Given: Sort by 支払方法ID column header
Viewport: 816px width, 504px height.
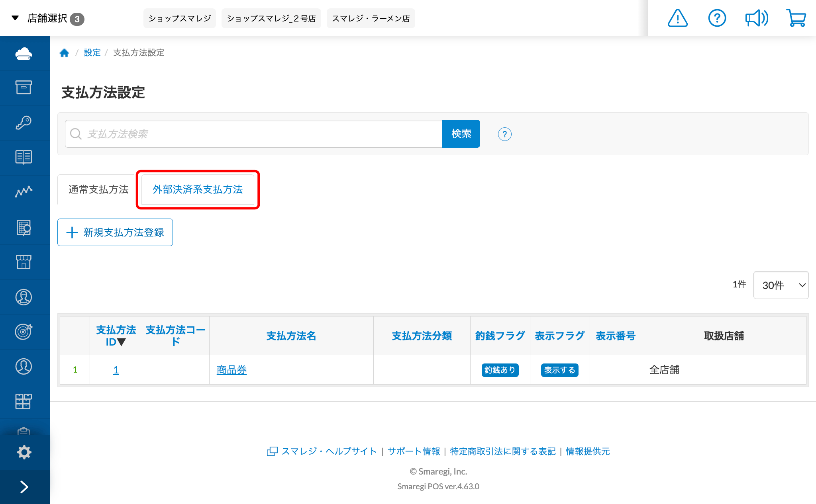Looking at the screenshot, I should (x=116, y=336).
